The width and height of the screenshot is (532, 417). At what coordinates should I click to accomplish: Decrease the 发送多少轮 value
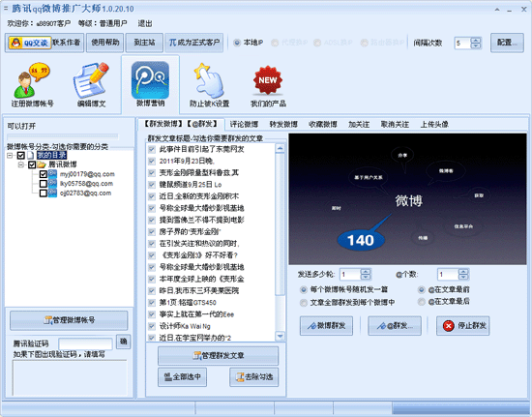(x=366, y=277)
